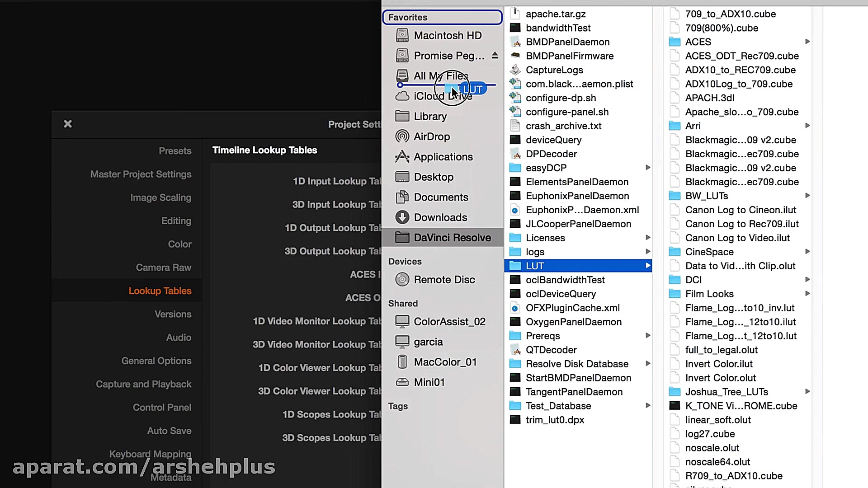This screenshot has width=868, height=488.
Task: Open the Master Project Settings section
Action: 141,174
